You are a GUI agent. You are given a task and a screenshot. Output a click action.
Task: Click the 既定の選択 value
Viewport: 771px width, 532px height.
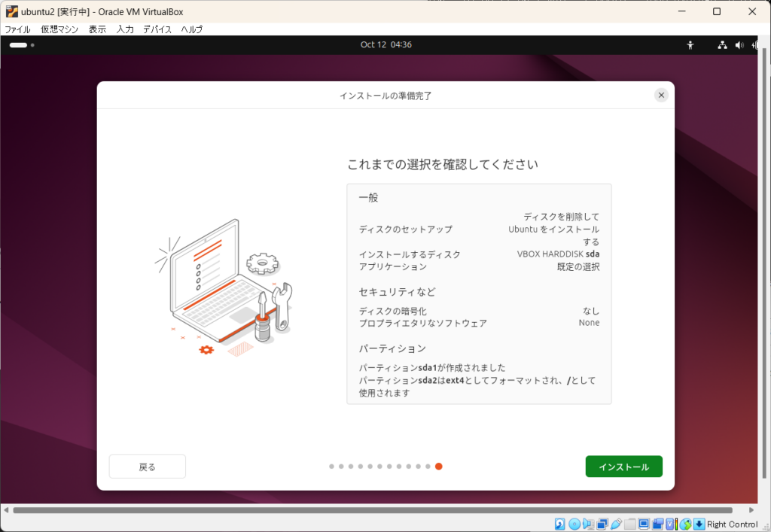[x=578, y=266]
